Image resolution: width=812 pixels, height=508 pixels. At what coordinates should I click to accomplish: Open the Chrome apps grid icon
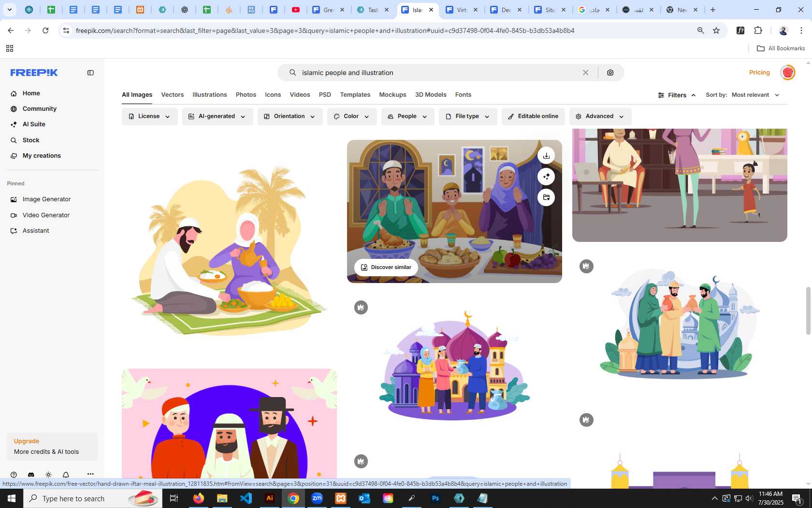point(9,48)
